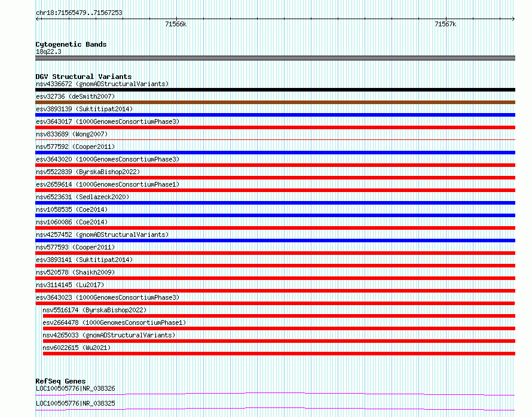Select nsv833689 Wong2007 variant label
This screenshot has height=417, width=532.
coord(72,134)
